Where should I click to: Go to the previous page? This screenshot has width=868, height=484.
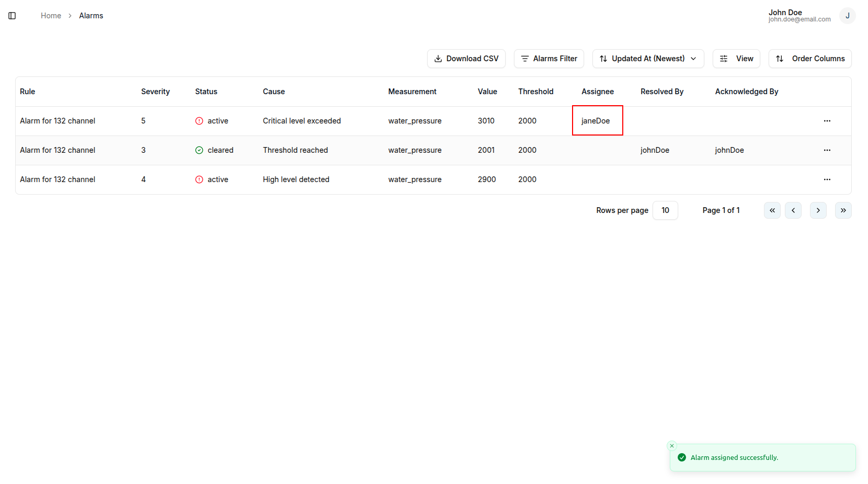793,210
